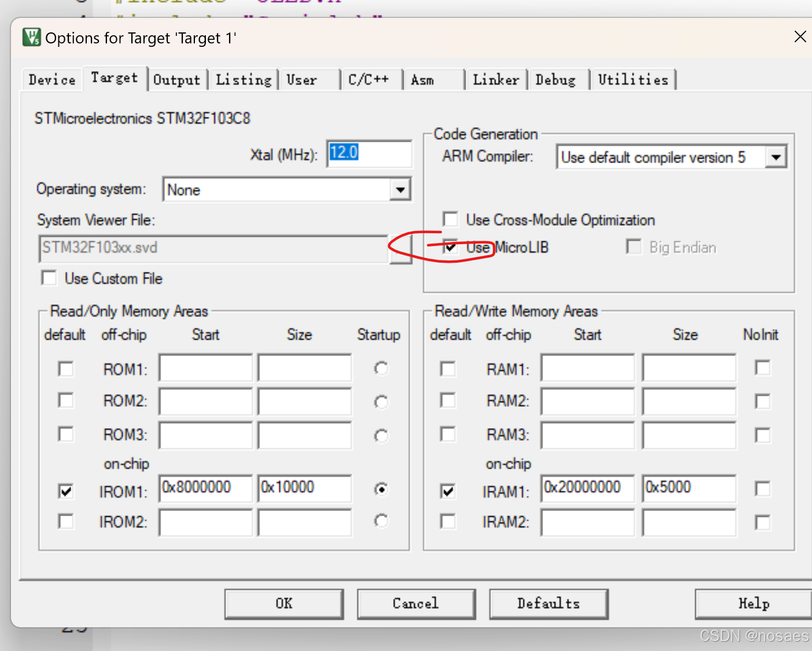
Task: Edit the IRAM1 Start value 0x20000000
Action: click(x=588, y=488)
